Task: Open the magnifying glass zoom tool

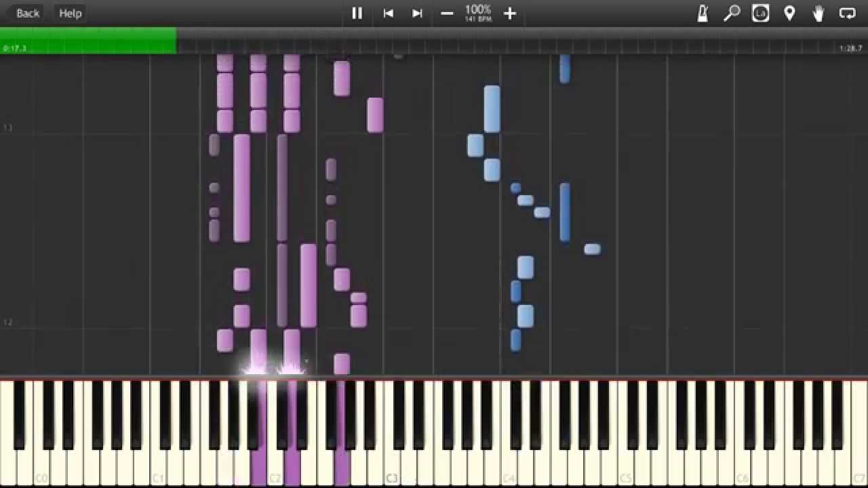Action: [732, 13]
